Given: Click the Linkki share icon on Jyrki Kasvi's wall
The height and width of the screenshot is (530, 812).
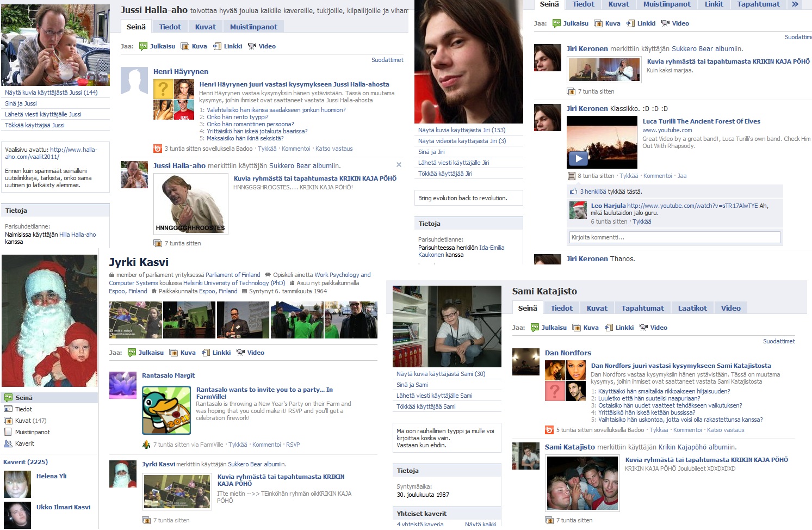Looking at the screenshot, I should [206, 353].
